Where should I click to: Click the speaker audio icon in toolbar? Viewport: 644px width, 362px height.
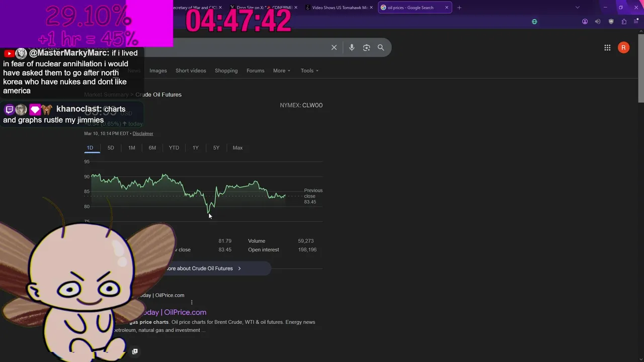(x=598, y=22)
